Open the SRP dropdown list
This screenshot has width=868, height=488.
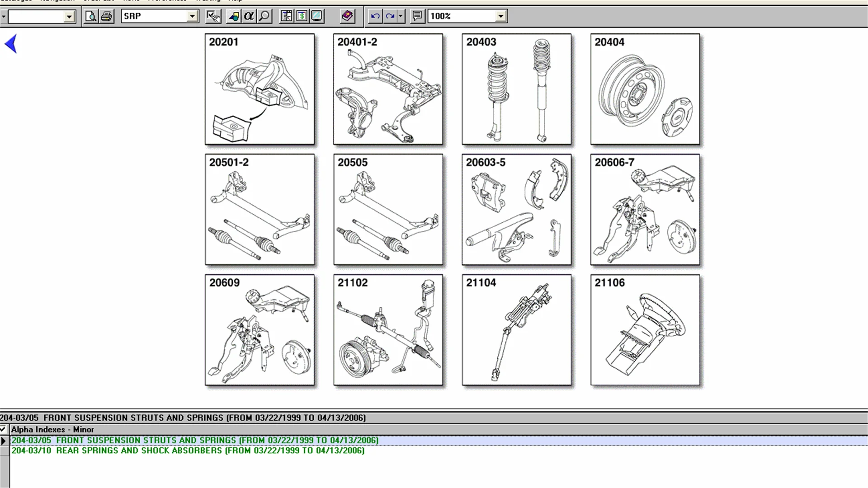pyautogui.click(x=192, y=16)
